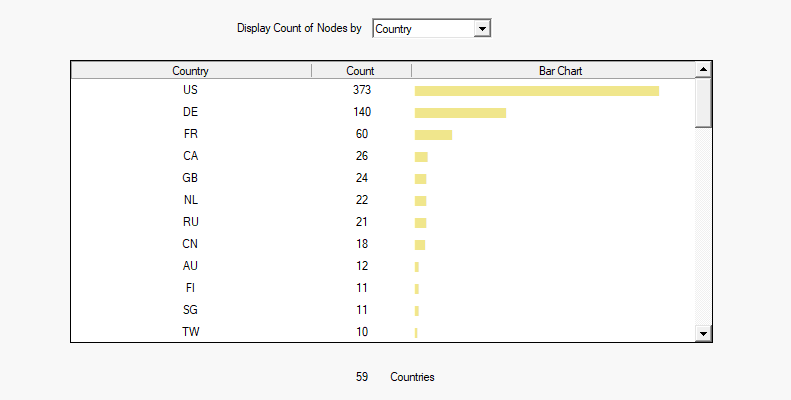This screenshot has height=400, width=791.
Task: Click the vertical scrollbar thumb
Action: (703, 102)
